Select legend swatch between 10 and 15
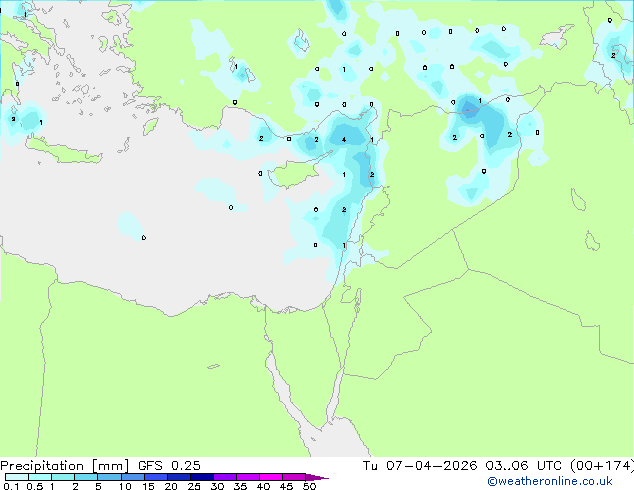 point(133,477)
